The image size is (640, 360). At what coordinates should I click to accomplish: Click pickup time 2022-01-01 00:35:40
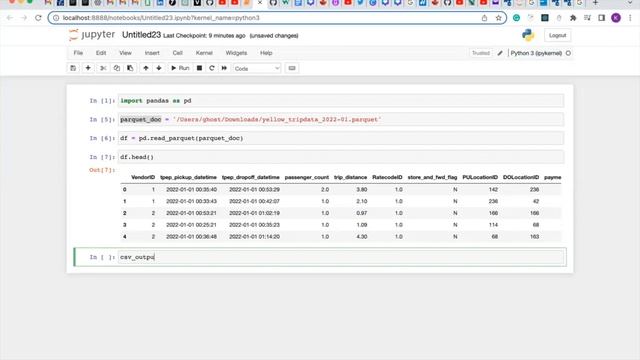(191, 189)
